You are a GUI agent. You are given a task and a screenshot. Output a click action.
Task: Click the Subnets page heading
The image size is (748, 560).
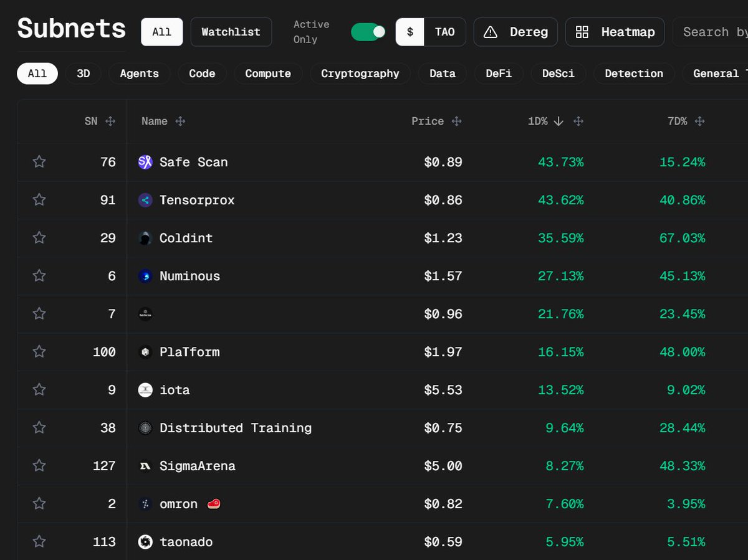[72, 29]
